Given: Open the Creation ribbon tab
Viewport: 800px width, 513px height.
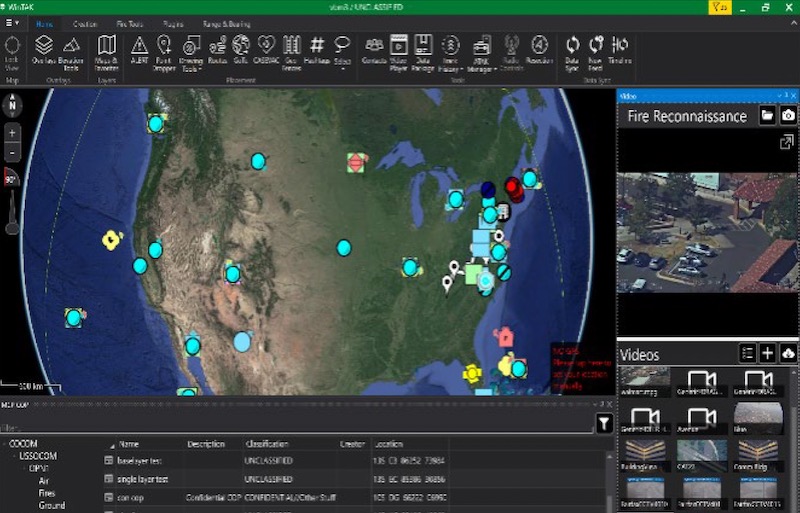Looking at the screenshot, I should coord(85,24).
